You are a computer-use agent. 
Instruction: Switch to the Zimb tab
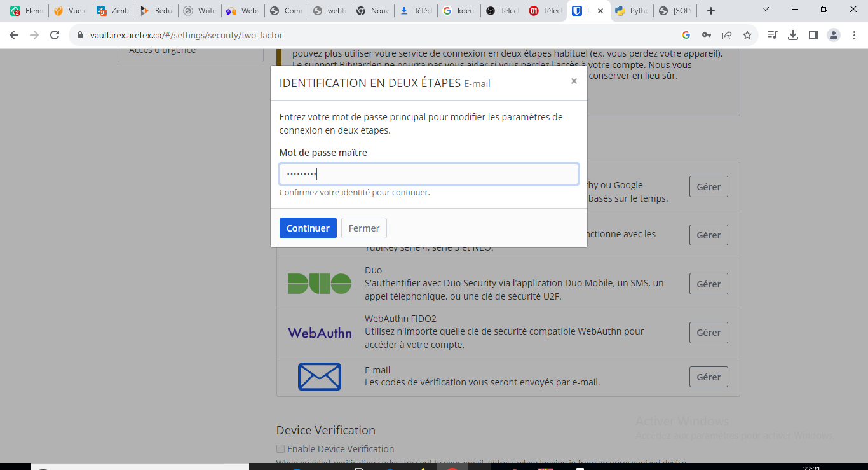tap(113, 11)
